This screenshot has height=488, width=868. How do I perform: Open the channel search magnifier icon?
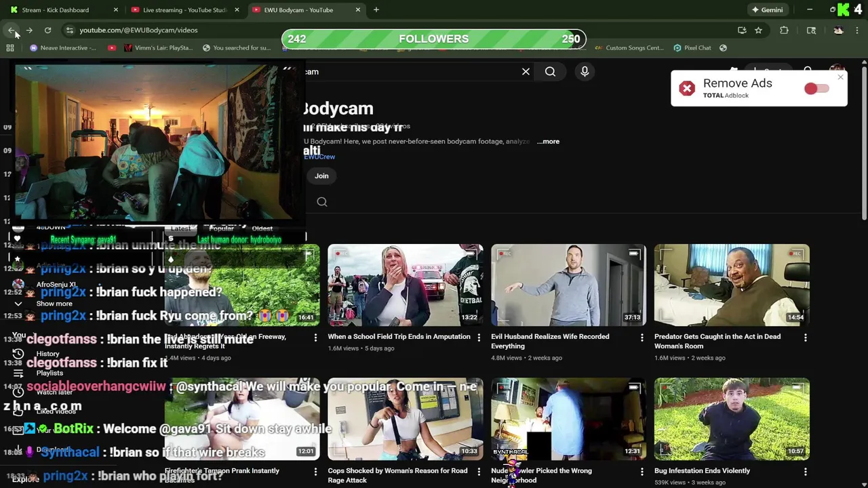click(322, 202)
